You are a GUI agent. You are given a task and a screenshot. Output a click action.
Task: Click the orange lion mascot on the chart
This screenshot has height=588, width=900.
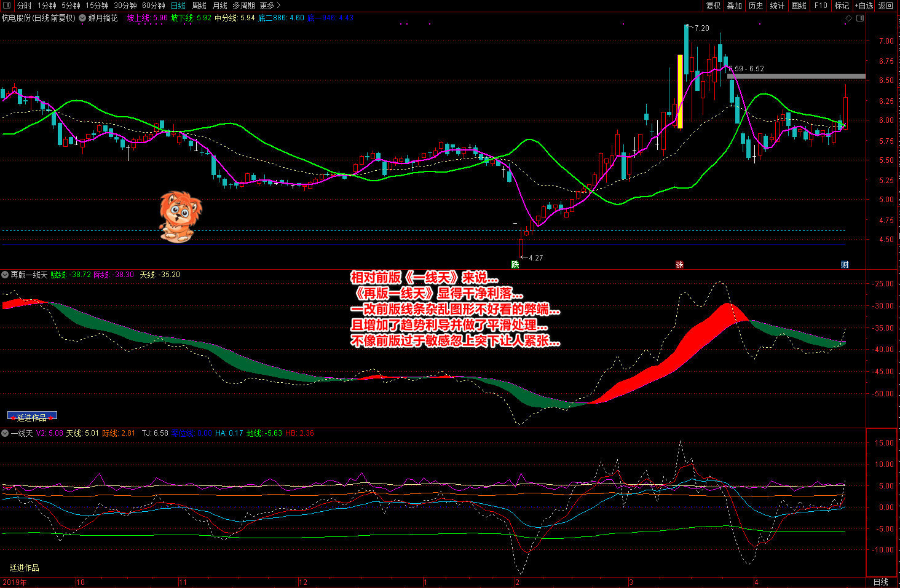pyautogui.click(x=180, y=216)
